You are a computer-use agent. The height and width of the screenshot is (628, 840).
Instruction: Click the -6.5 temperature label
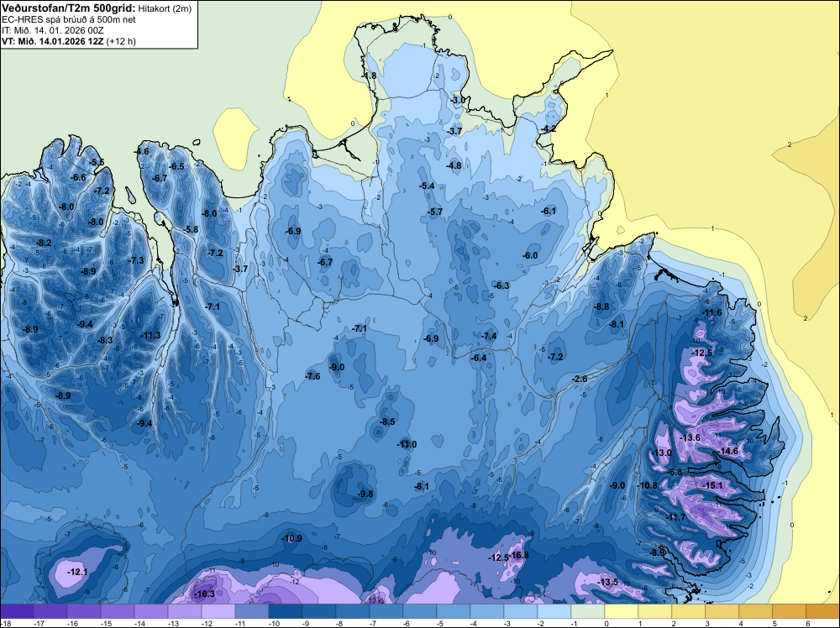point(176,166)
